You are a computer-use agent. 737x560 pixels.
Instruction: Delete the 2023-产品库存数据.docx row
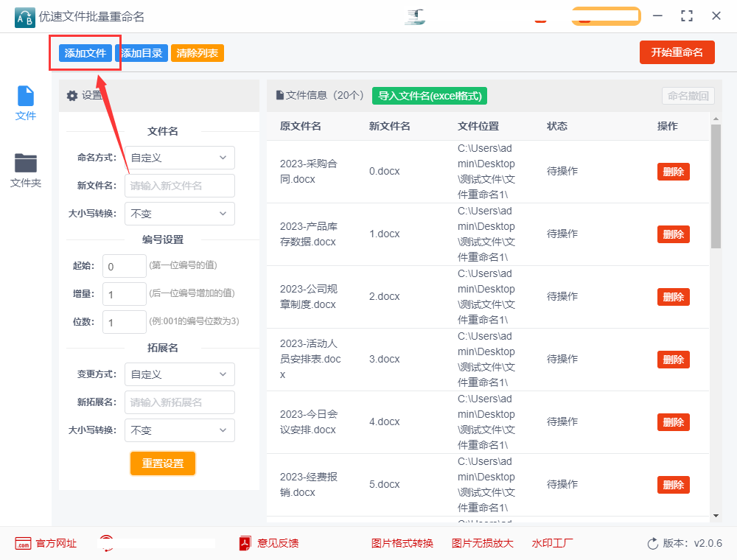point(673,234)
